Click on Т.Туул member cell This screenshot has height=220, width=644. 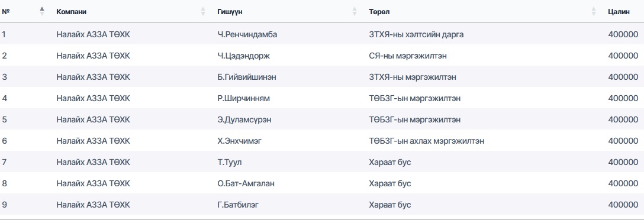coord(230,163)
